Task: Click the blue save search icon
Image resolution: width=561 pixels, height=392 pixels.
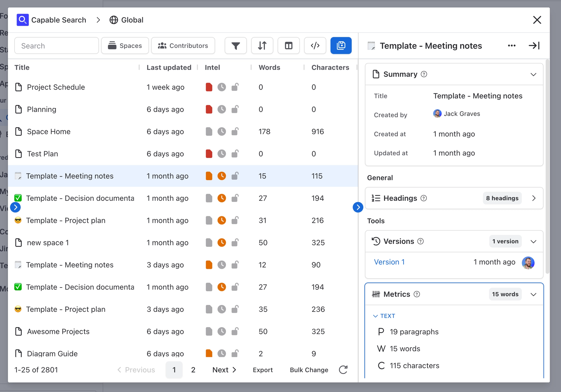Action: (x=341, y=46)
